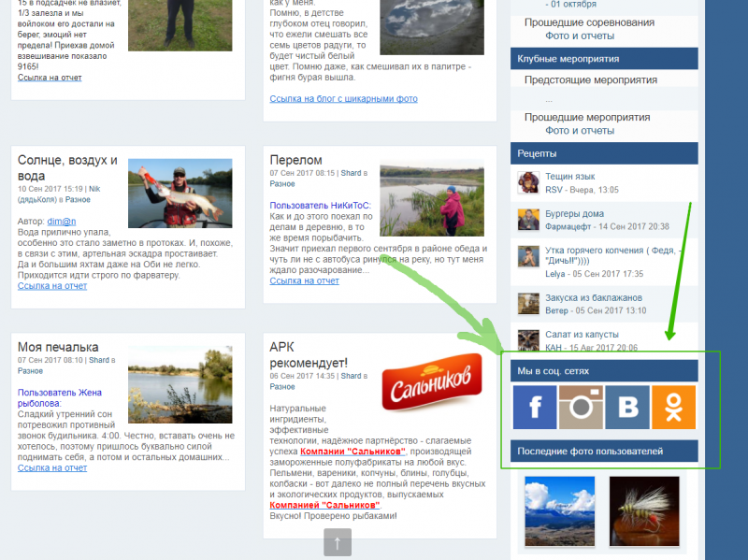Open the fishing fly photo thumbnail
Viewport: 748px width, 560px height.
pyautogui.click(x=643, y=510)
